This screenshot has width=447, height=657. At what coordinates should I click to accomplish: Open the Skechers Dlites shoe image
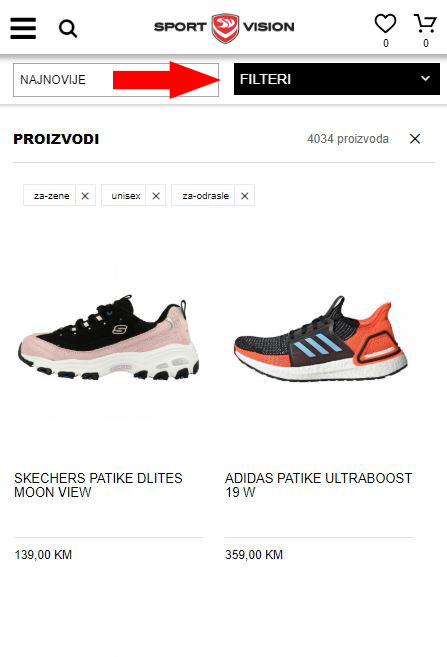pyautogui.click(x=109, y=339)
